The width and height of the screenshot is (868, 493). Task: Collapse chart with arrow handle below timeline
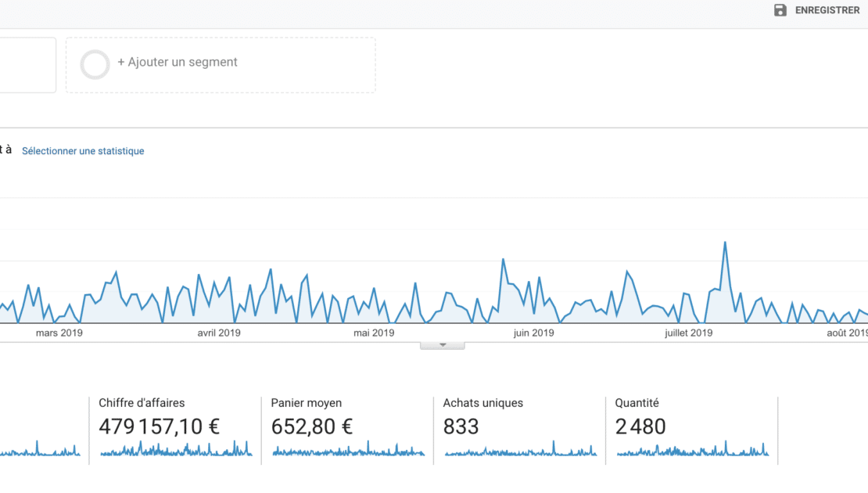(x=443, y=345)
